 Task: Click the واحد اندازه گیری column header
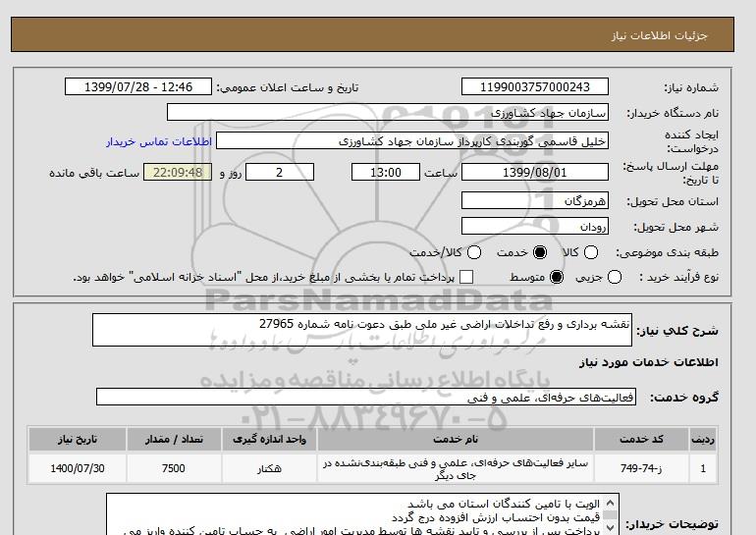[x=269, y=439]
